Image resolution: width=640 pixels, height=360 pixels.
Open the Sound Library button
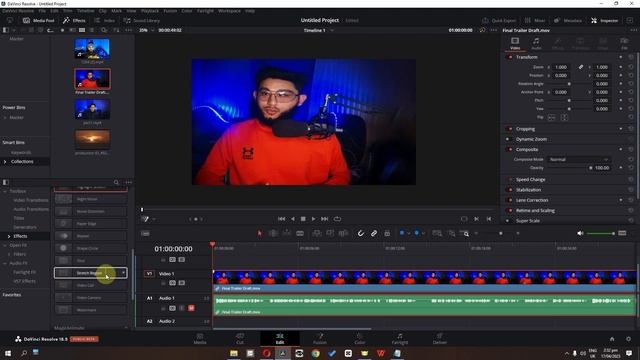point(142,20)
